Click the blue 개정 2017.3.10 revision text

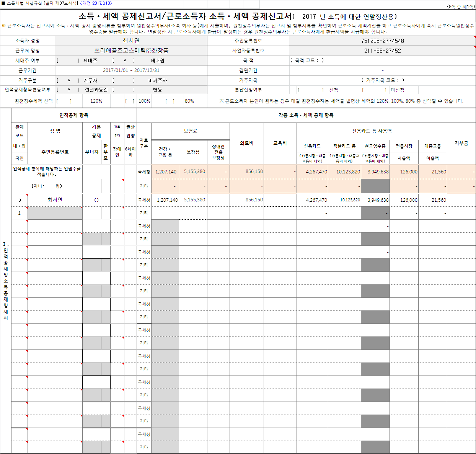coord(96,3)
